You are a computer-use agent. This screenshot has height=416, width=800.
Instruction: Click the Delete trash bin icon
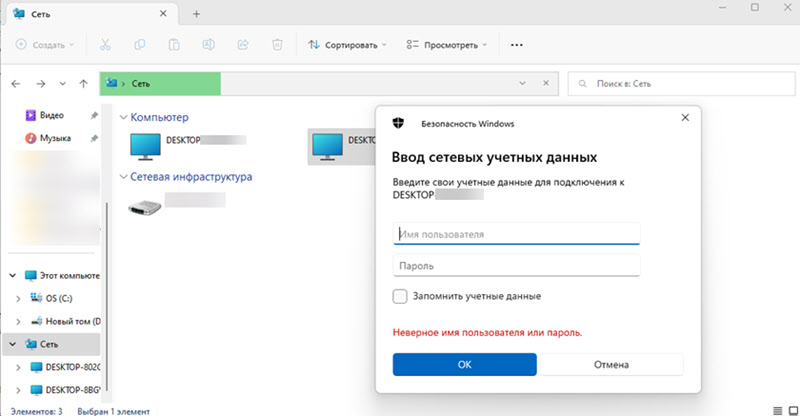(x=278, y=45)
